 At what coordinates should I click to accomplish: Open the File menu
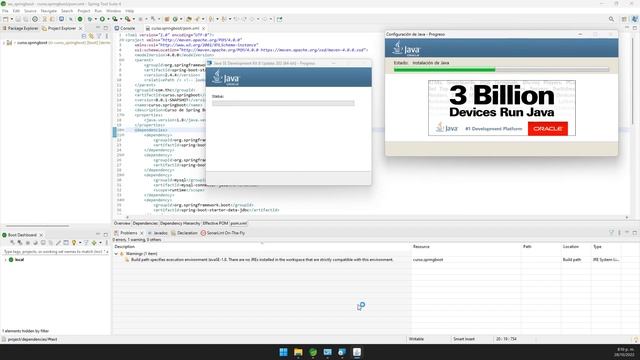[x=5, y=11]
